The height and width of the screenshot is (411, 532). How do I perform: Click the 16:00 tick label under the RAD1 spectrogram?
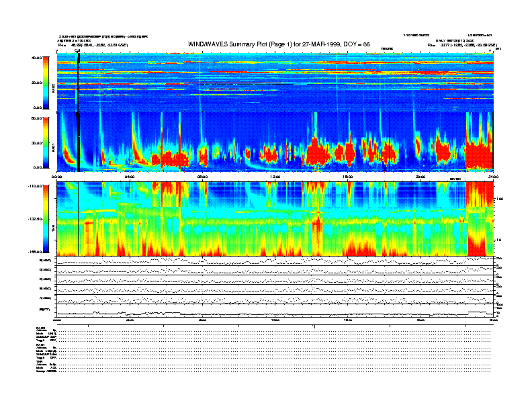(x=348, y=177)
